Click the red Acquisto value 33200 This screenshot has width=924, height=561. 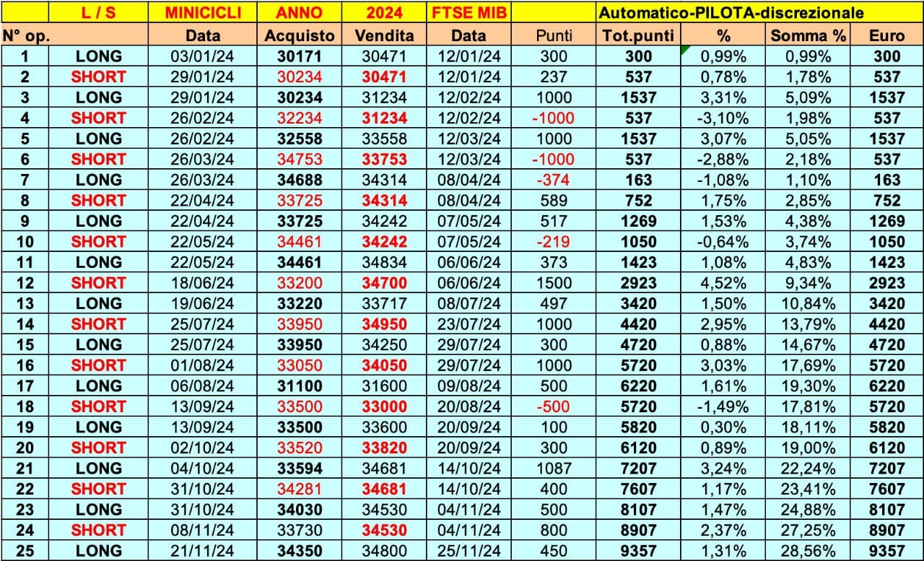click(x=300, y=283)
